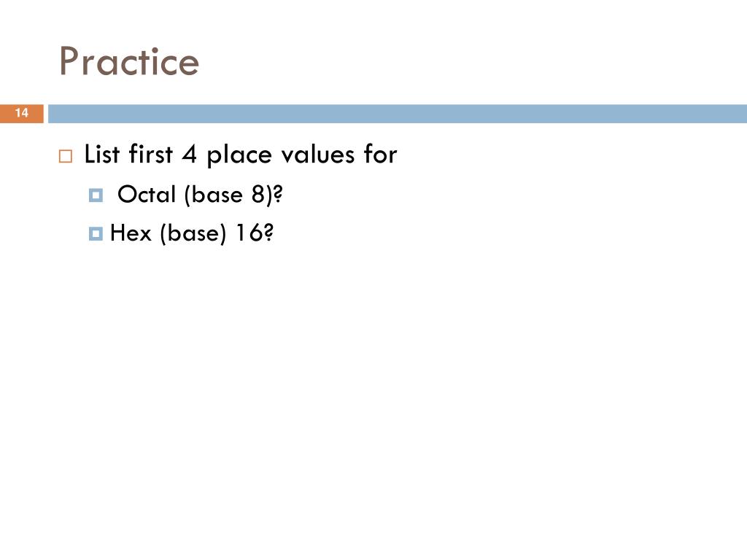
Task: Click the word 'first' in the main bullet
Action: 150,155
